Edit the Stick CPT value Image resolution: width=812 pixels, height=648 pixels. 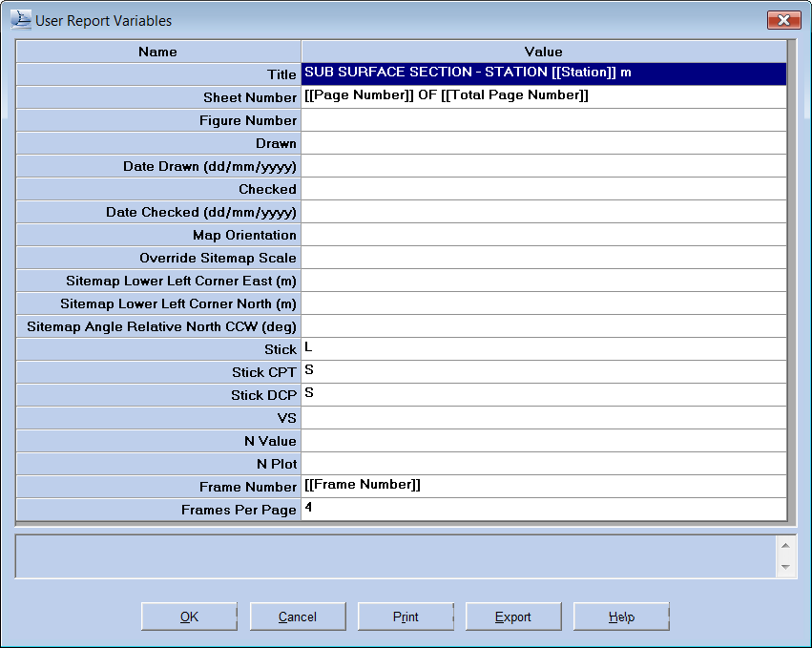pyautogui.click(x=544, y=372)
